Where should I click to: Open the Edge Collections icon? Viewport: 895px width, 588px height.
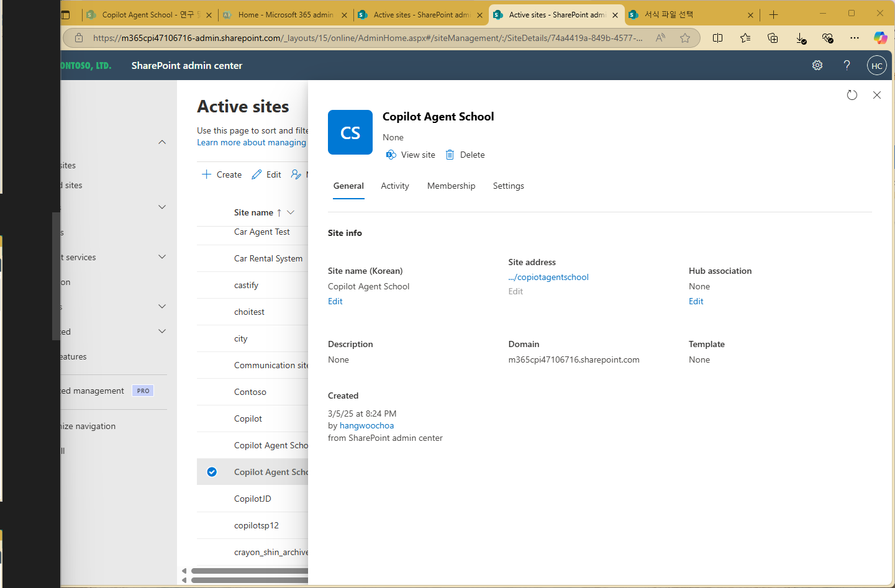[x=773, y=38]
